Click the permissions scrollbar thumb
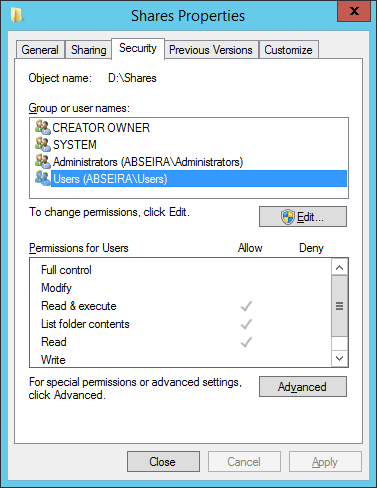Image resolution: width=377 pixels, height=488 pixels. pyautogui.click(x=340, y=306)
